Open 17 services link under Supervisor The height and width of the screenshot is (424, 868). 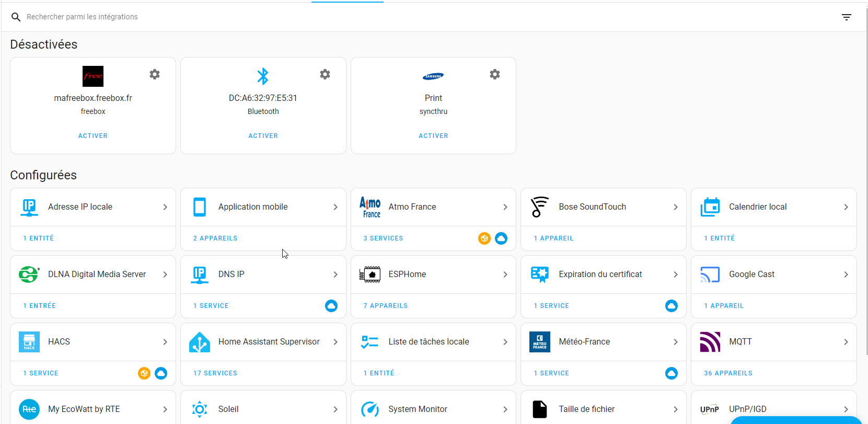pos(215,373)
